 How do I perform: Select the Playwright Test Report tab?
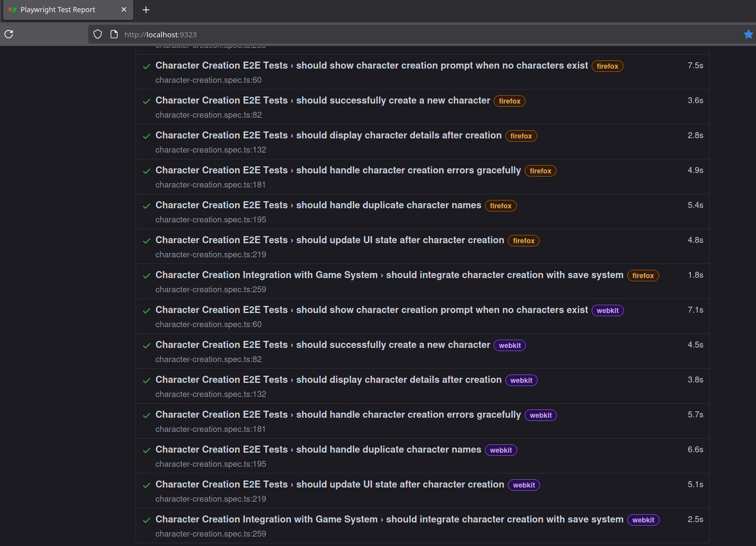pos(58,10)
